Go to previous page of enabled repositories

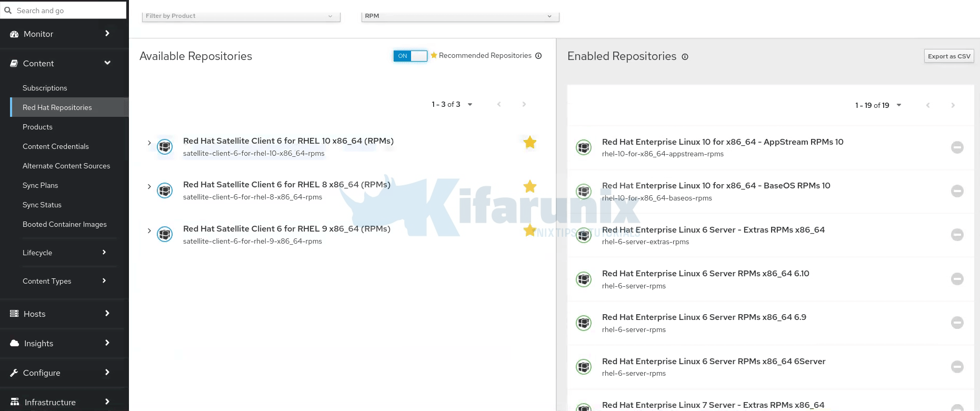pos(928,105)
